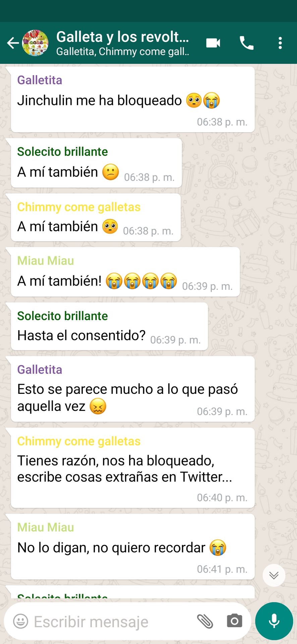Tap Chimmy come galletas name above Twitter message
The height and width of the screenshot is (644, 297).
coord(79,441)
